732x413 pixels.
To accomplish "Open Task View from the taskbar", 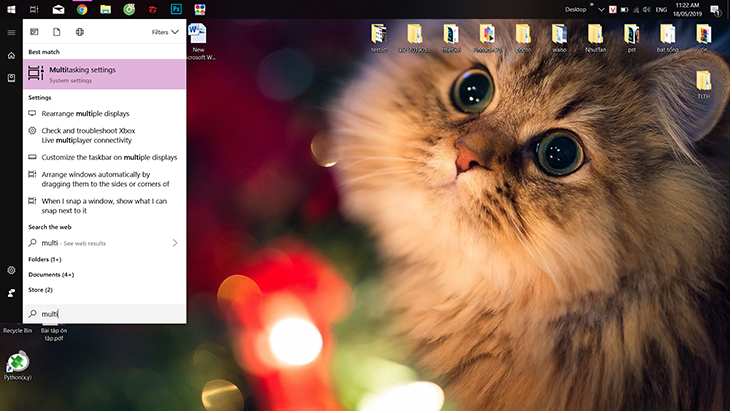I will pyautogui.click(x=34, y=9).
